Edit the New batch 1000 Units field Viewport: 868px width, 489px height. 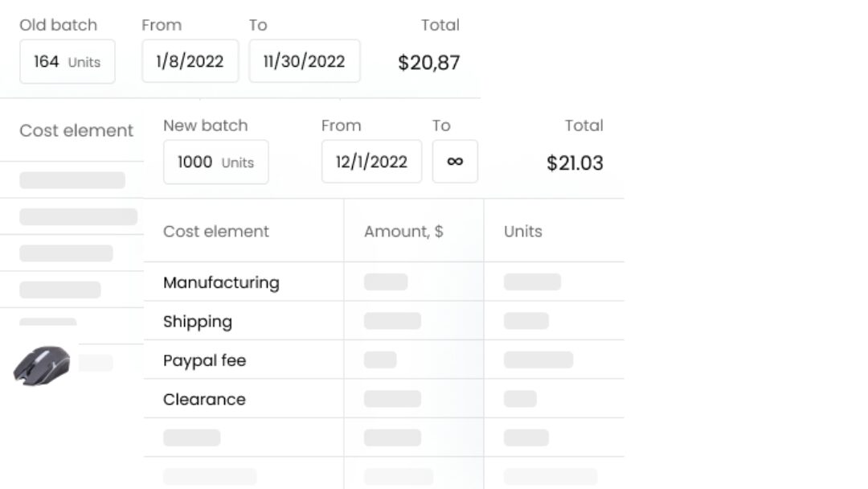[216, 162]
